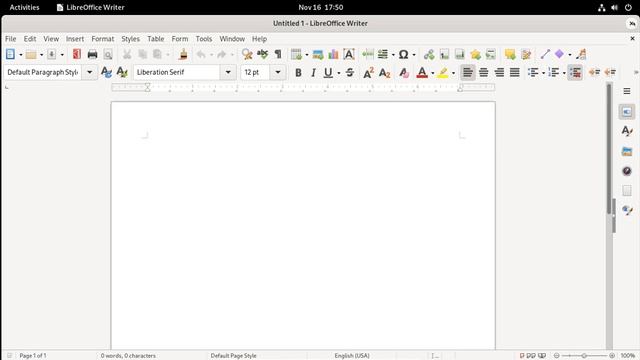Viewport: 640px width, 360px height.
Task: Align text left
Action: coord(468,73)
